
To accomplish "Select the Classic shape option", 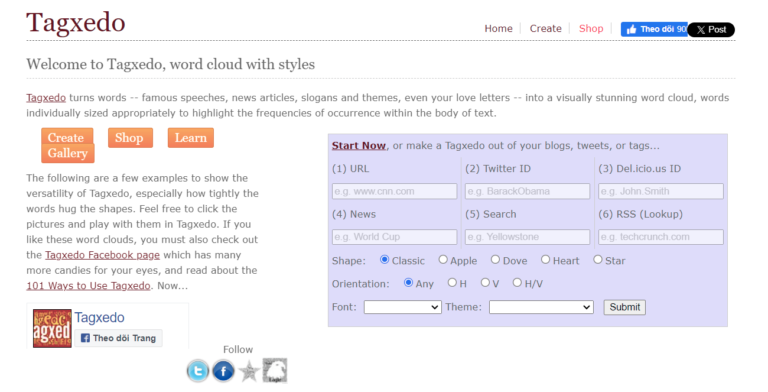I will 384,260.
